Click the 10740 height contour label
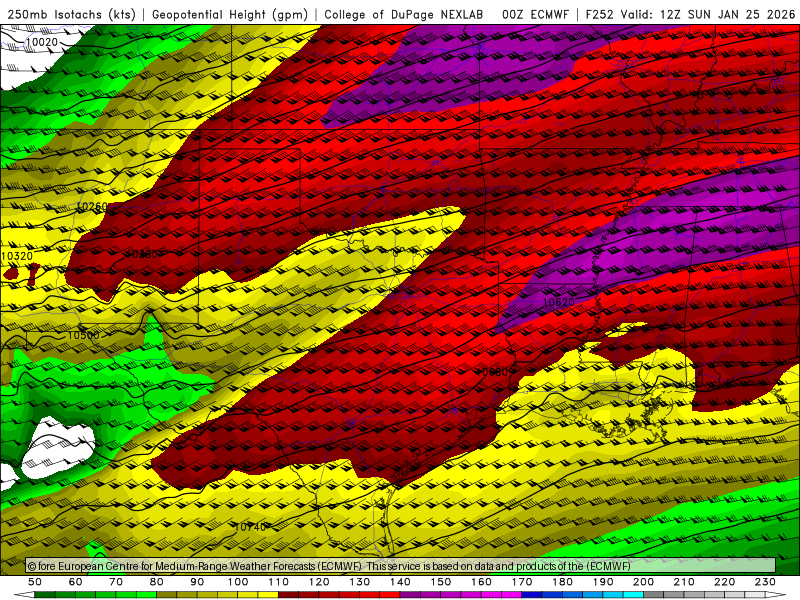Viewport: 800px width, 600px height. (251, 527)
